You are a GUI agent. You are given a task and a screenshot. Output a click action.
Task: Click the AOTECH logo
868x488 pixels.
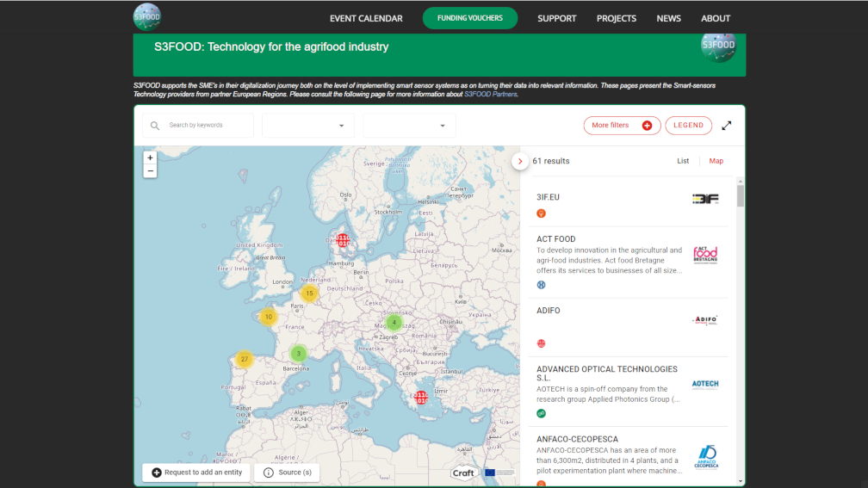[x=705, y=384]
